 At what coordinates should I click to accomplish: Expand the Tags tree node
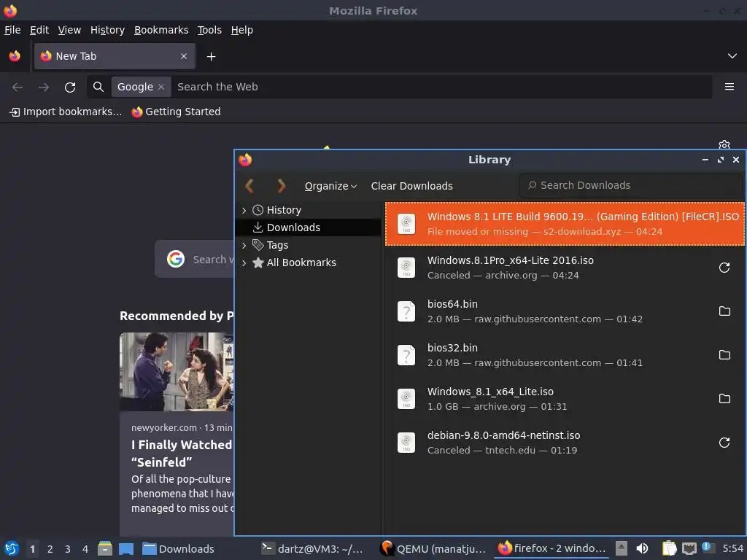click(x=244, y=245)
